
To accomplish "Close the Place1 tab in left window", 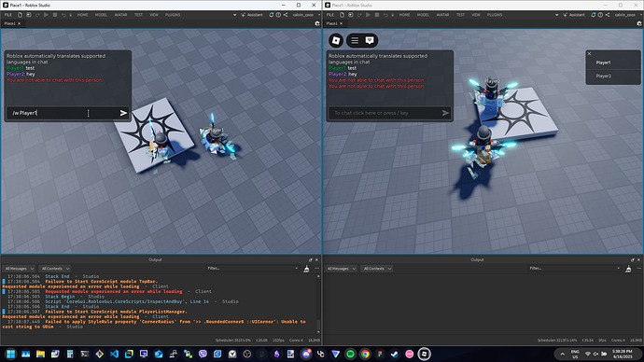I will [19, 23].
